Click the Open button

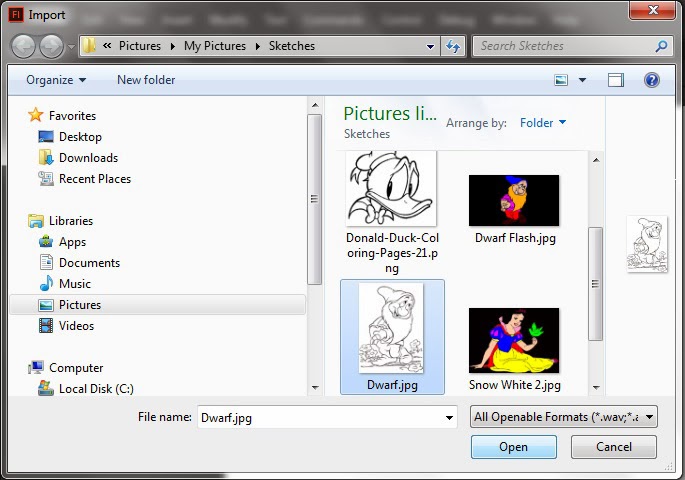513,447
